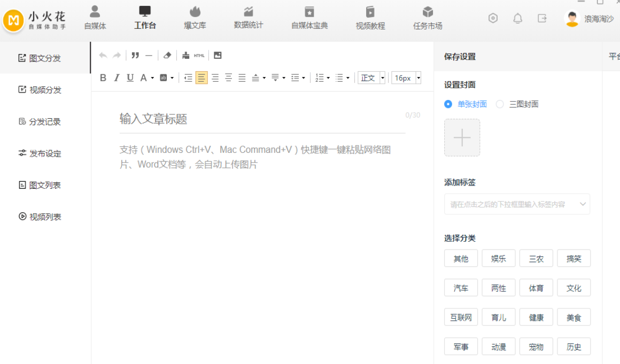Open notifications via the bell icon
Screen dimensions: 620x364
click(517, 19)
